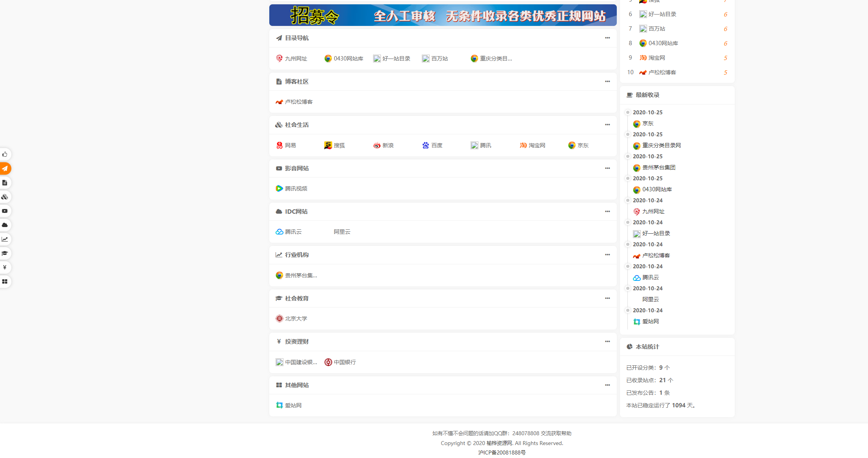Open 好一站目录 ranked 6 in the list
The width and height of the screenshot is (868, 458).
pos(658,14)
